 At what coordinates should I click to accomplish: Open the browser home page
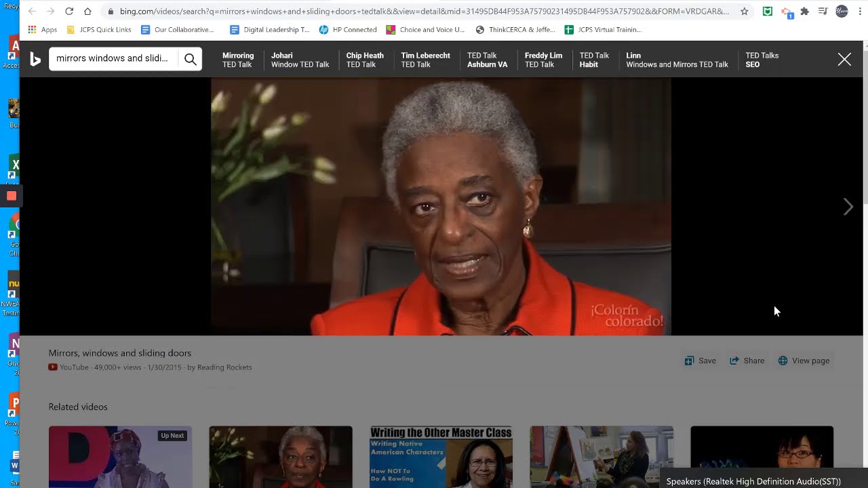(x=87, y=12)
